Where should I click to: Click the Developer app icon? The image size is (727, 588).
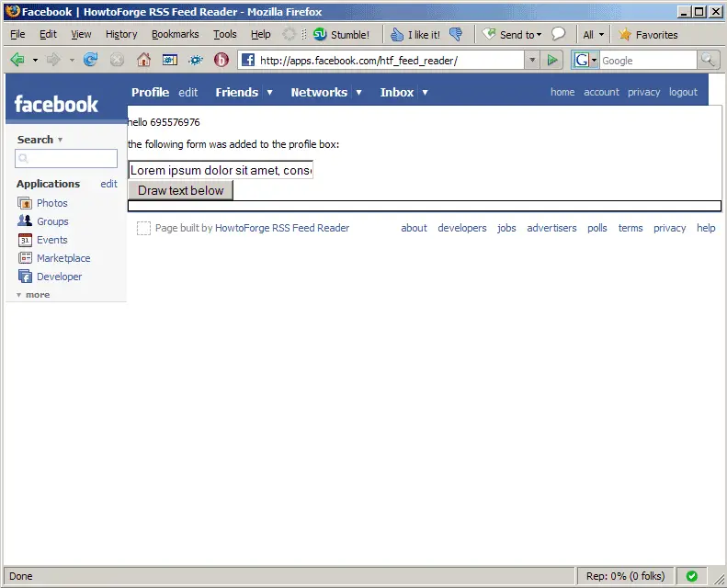[x=25, y=277]
